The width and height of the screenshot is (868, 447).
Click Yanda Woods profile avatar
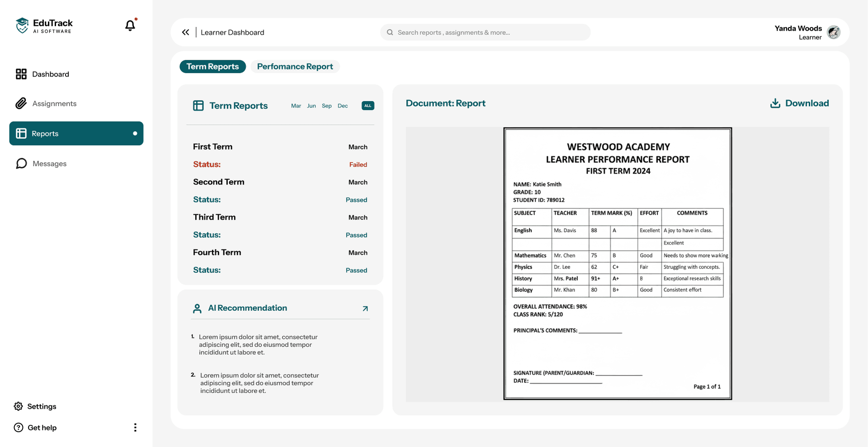click(x=834, y=32)
